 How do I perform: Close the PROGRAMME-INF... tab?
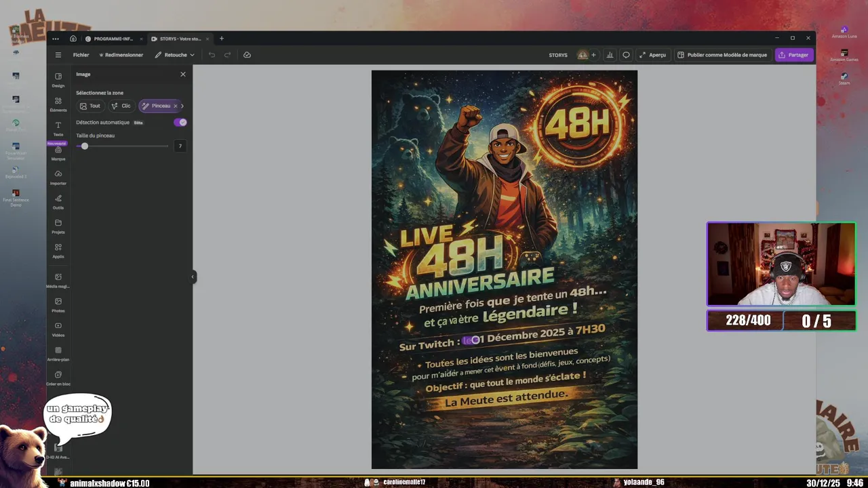(141, 39)
